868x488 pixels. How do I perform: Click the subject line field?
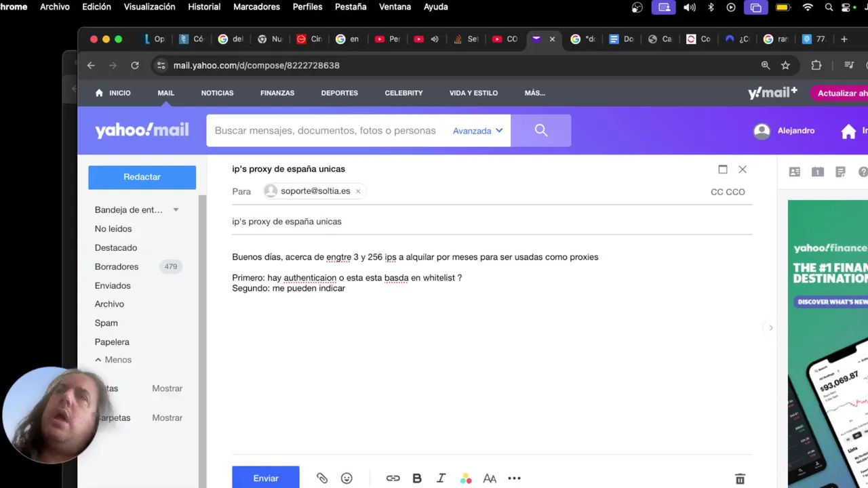coord(492,222)
